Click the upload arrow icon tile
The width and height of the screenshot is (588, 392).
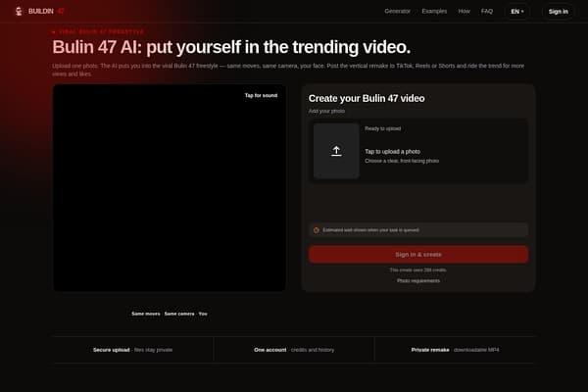click(336, 151)
